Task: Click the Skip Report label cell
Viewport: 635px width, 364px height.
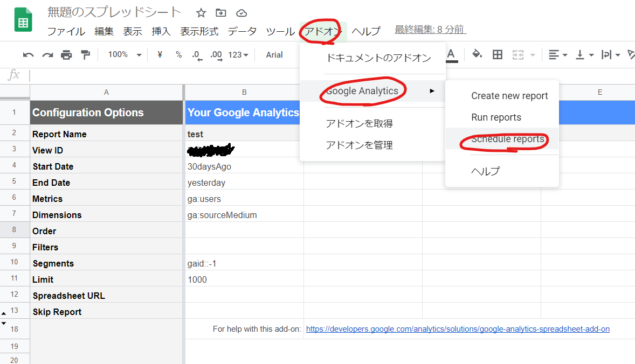Action: (x=106, y=312)
